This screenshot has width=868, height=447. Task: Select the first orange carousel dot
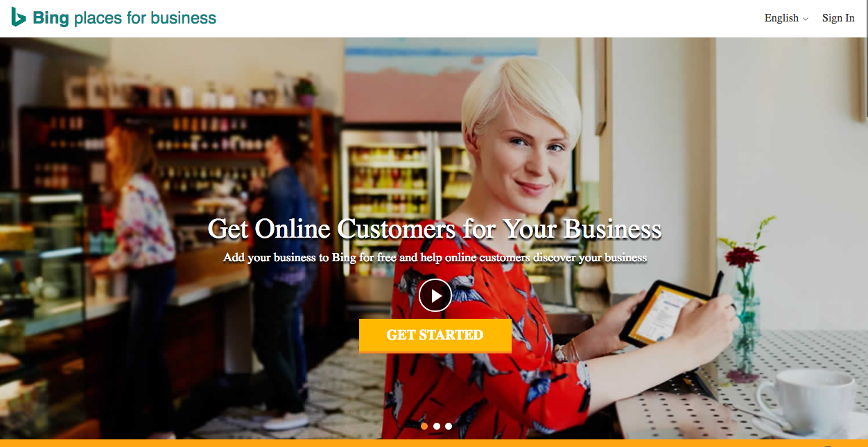(424, 426)
